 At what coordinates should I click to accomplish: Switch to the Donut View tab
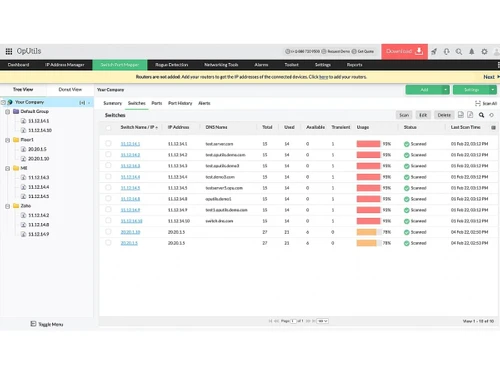coord(70,89)
